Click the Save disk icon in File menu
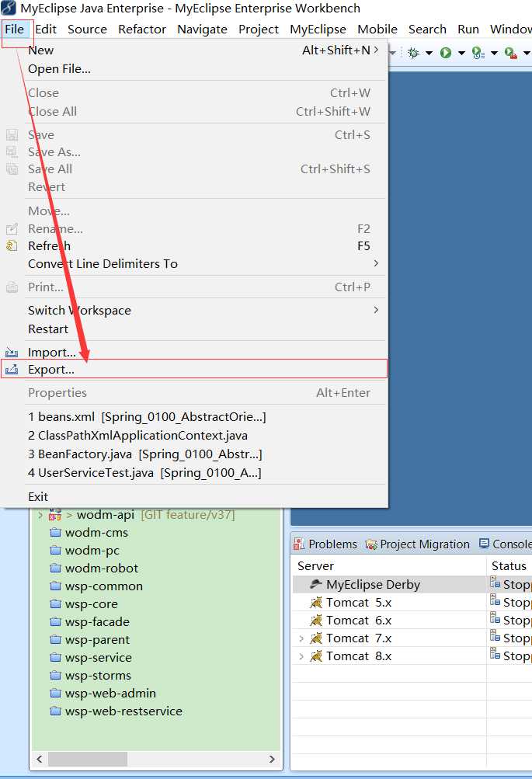Viewport: 532px width, 779px height. point(12,134)
